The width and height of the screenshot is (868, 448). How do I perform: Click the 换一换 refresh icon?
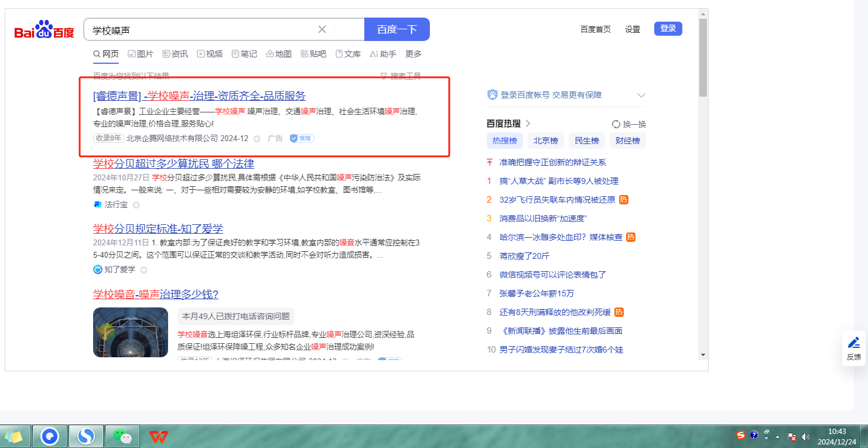click(616, 124)
